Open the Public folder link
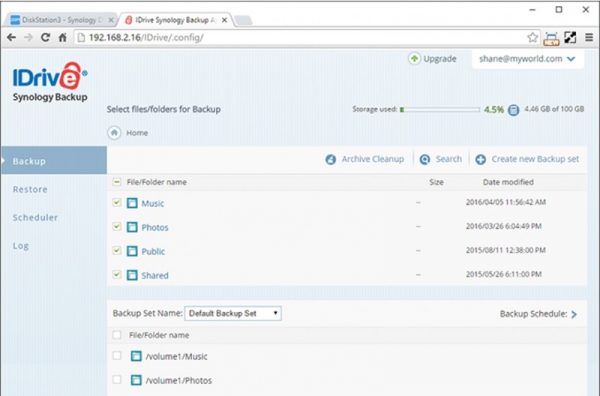 153,252
